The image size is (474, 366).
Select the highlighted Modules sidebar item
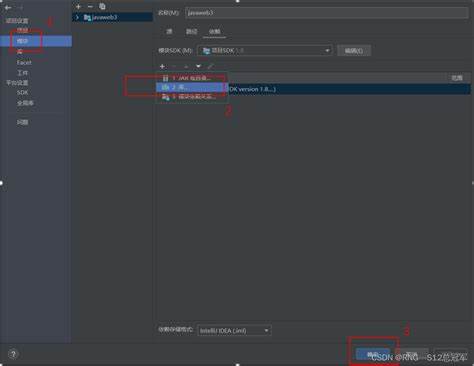click(x=36, y=41)
